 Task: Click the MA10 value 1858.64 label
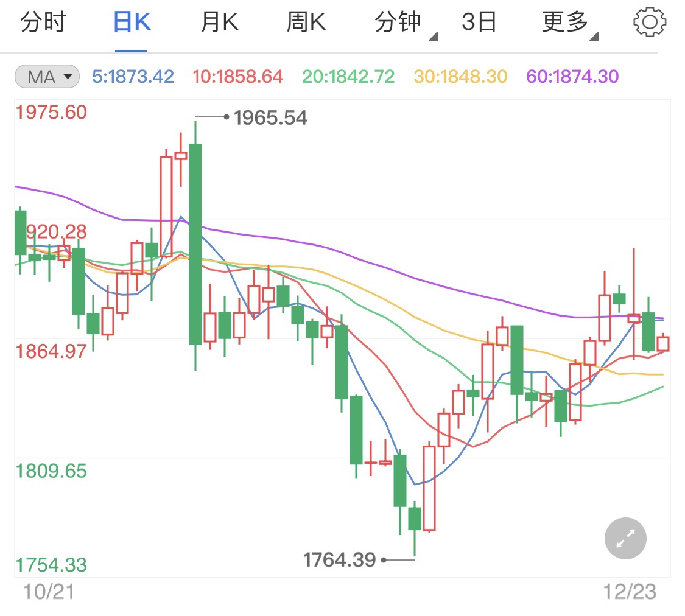[x=237, y=77]
